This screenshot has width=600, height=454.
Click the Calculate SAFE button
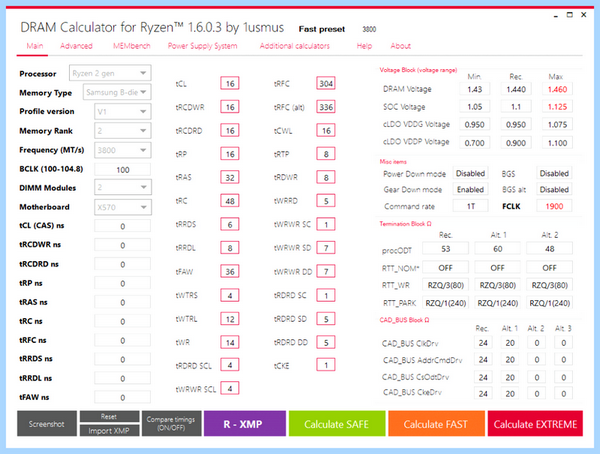pyautogui.click(x=337, y=424)
